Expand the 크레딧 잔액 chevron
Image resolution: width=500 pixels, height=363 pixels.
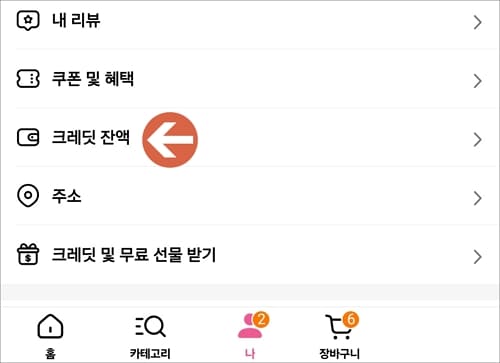[478, 139]
